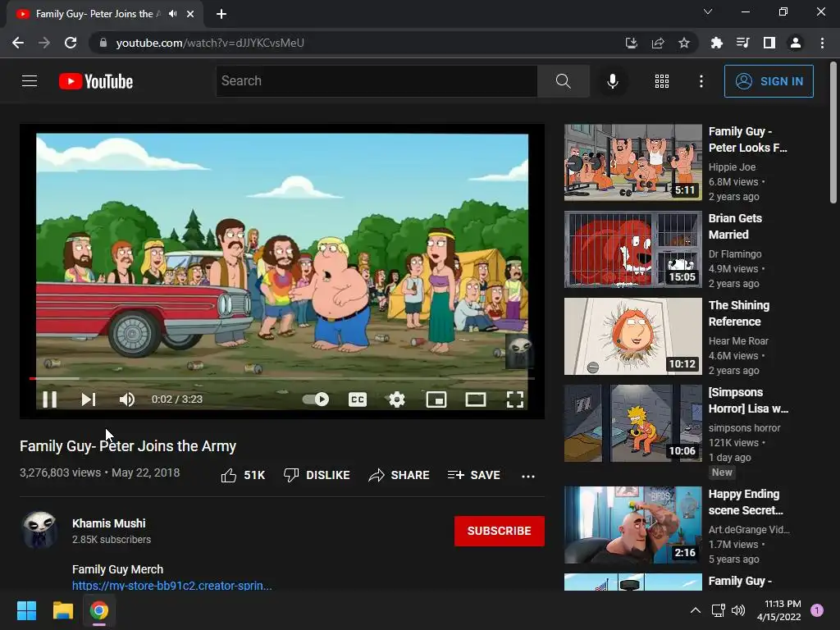Show hidden system tray icons

696,610
